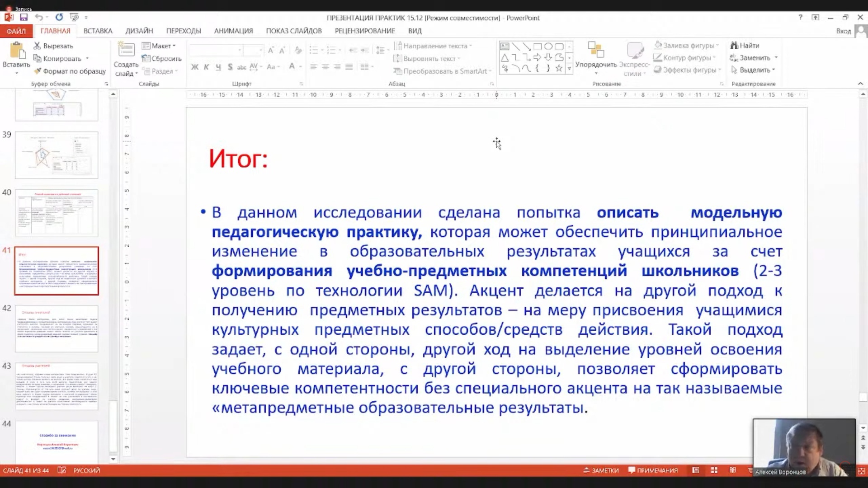This screenshot has width=868, height=488.
Task: Switch to slide sorter view in status bar
Action: click(x=714, y=470)
